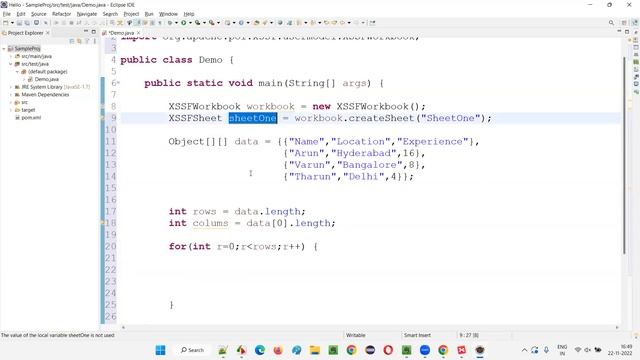The height and width of the screenshot is (360, 640).
Task: Click the Wi-Fi network tray icon
Action: (578, 350)
